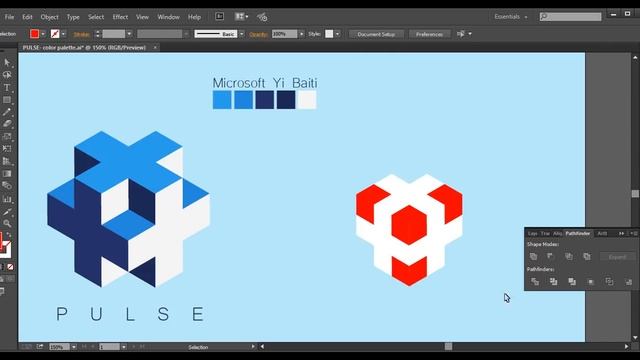Open the Object menu
This screenshot has width=640, height=360.
point(49,17)
